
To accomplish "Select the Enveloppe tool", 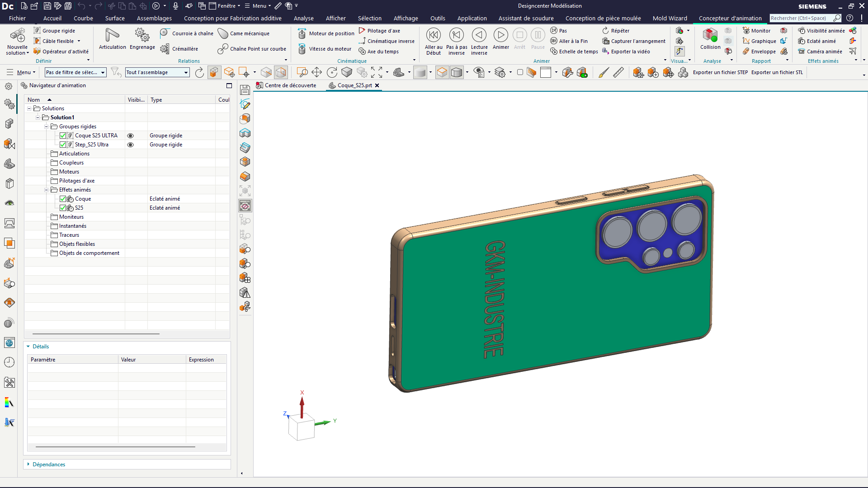I will [x=759, y=52].
